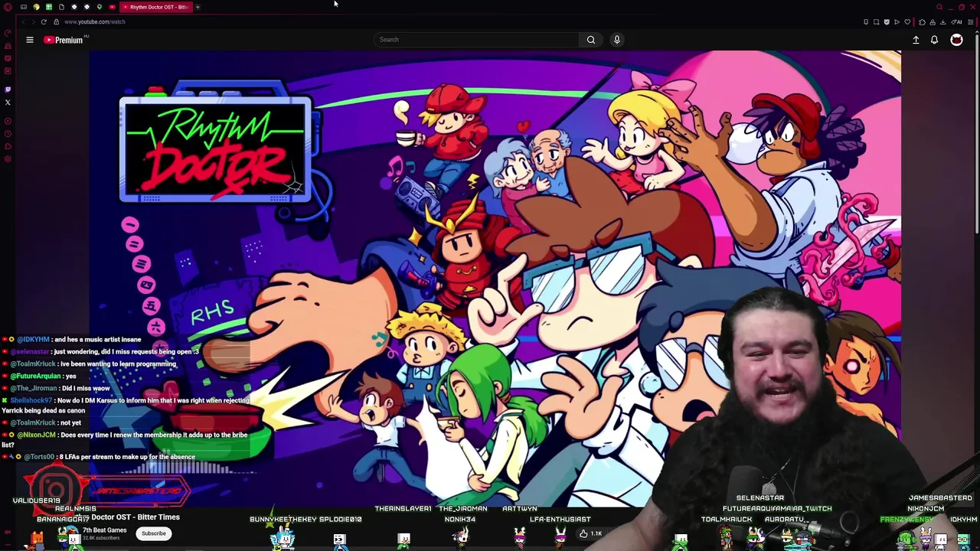Like the video with 1.1K
980x551 pixels.
point(590,533)
